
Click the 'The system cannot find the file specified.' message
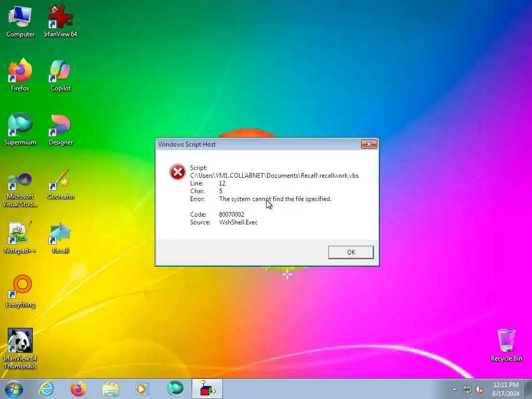point(275,199)
